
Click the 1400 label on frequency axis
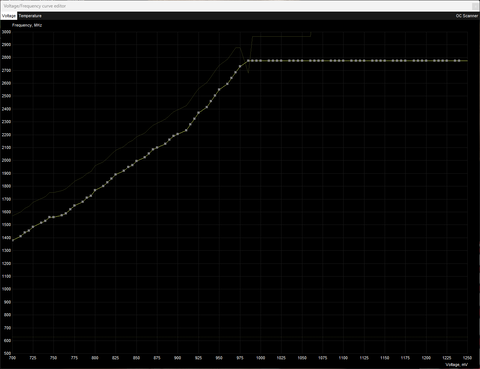tap(7, 238)
